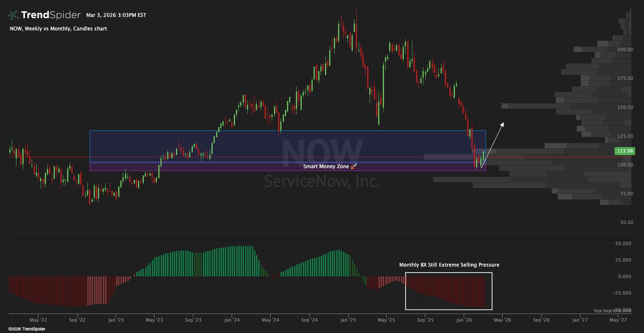Click the 150.00 price axis label

coord(625,107)
